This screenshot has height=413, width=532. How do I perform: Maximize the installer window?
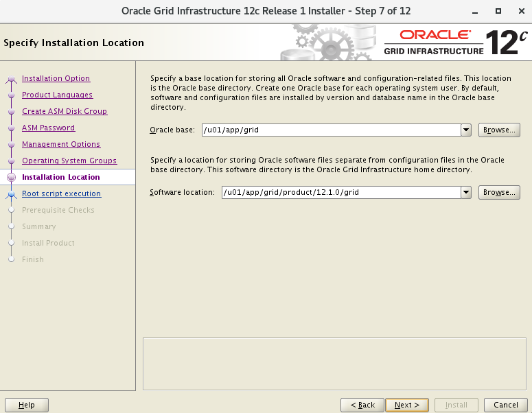[498, 11]
